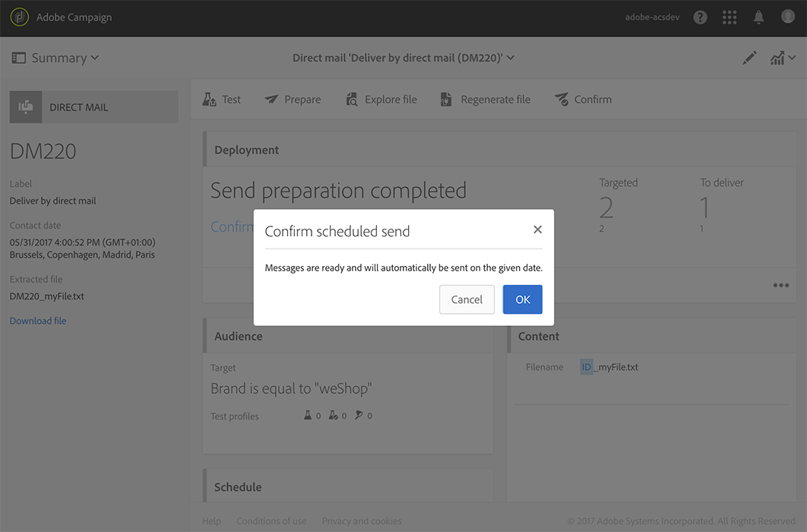Open the apps grid icon
Image resolution: width=807 pixels, height=532 pixels.
(x=729, y=17)
